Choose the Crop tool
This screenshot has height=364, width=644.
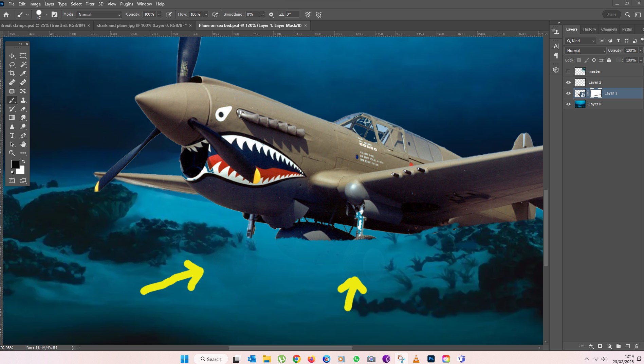12,73
